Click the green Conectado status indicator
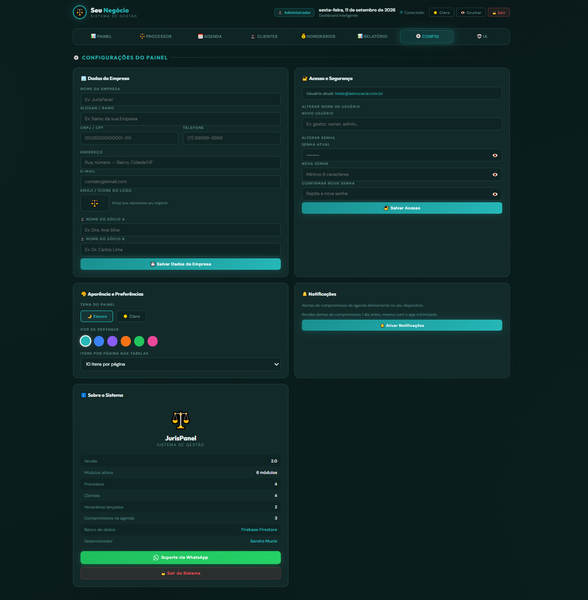Screen dimensions: 588x600 tap(412, 13)
